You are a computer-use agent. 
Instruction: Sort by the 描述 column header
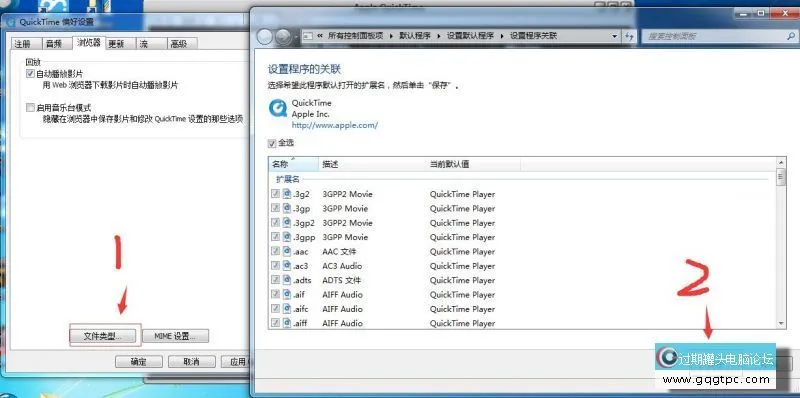[x=372, y=164]
